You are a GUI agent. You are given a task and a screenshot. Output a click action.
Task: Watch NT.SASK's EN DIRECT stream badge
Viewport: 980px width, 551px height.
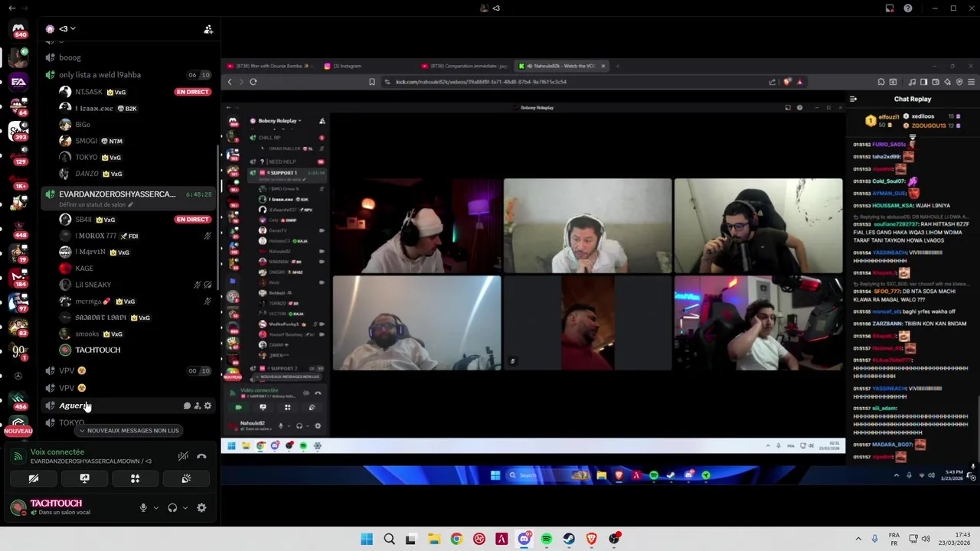click(192, 92)
